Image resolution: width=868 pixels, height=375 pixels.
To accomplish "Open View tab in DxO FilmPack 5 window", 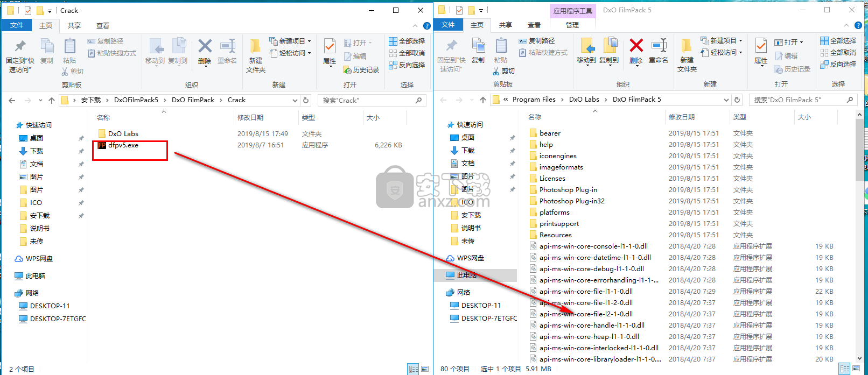I will point(534,25).
